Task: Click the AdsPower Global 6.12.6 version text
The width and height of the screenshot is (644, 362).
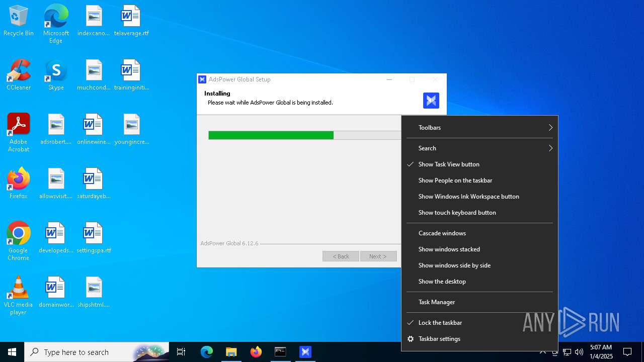Action: [229, 243]
